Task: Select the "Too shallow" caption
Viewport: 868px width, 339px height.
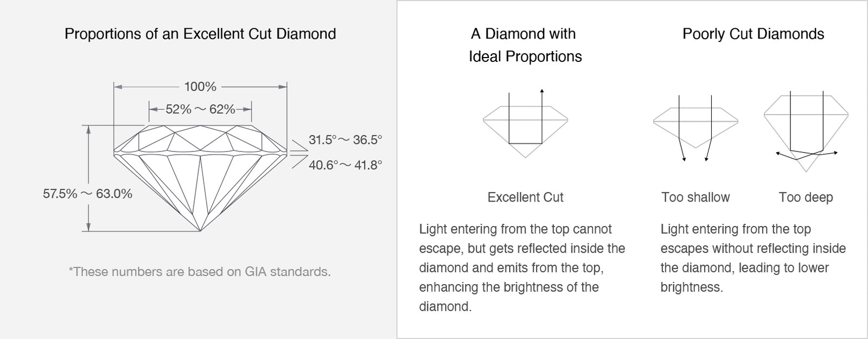Action: tap(695, 197)
